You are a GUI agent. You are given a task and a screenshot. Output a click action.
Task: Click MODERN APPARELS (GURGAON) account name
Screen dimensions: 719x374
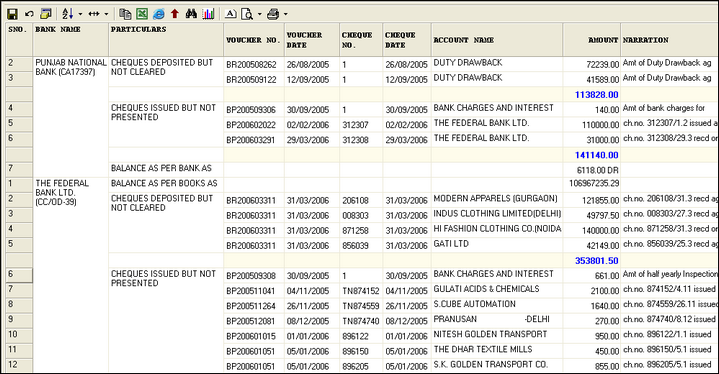(496, 198)
